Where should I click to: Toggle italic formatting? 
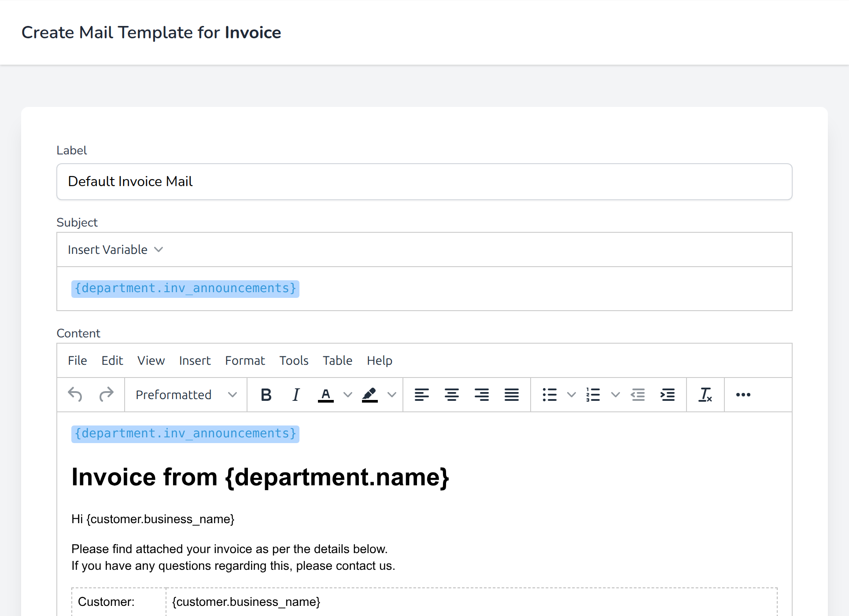tap(296, 395)
